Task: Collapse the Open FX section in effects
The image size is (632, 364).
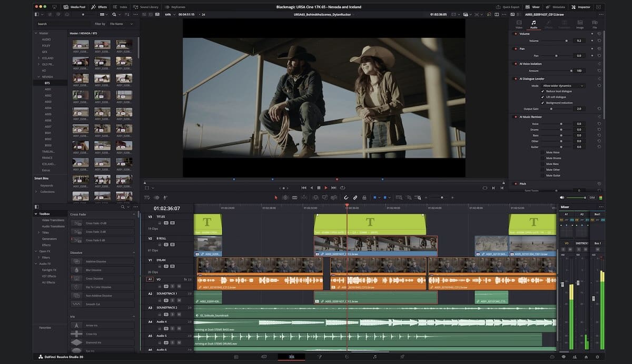Action: [x=36, y=251]
